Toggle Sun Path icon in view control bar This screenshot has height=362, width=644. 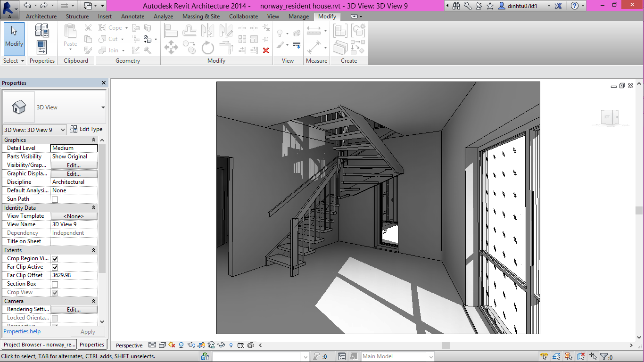tap(172, 346)
